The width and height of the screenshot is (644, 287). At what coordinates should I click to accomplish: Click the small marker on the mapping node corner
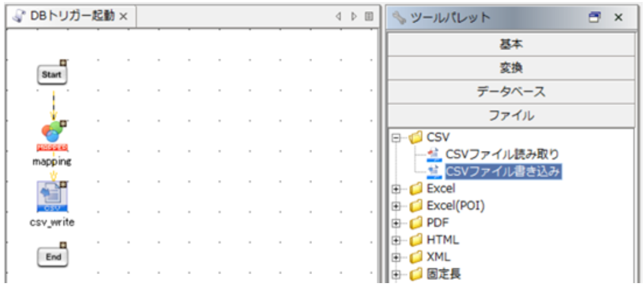(63, 124)
